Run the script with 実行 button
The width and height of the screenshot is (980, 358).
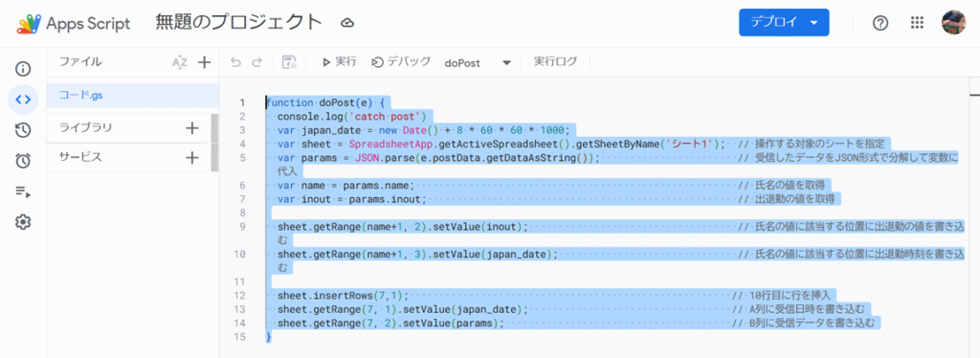point(340,62)
